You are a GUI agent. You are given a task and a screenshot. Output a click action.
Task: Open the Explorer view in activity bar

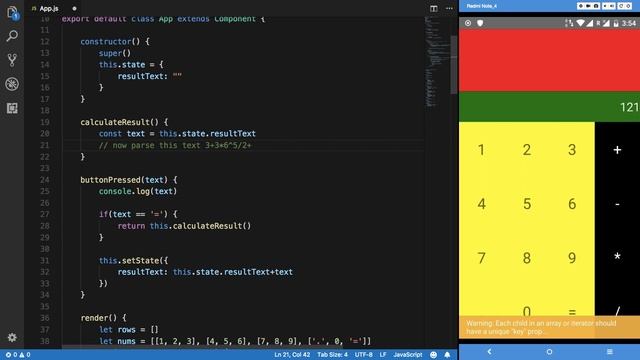pyautogui.click(x=12, y=13)
